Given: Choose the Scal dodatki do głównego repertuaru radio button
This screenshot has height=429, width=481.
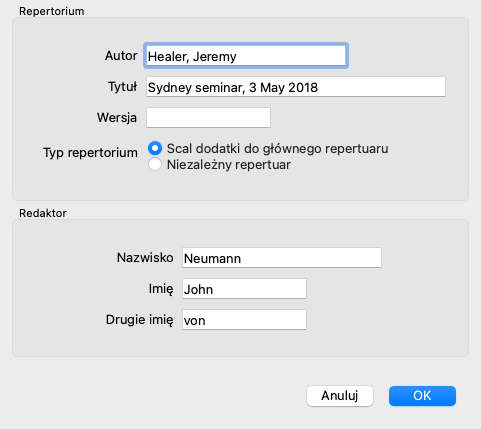Looking at the screenshot, I should point(155,148).
